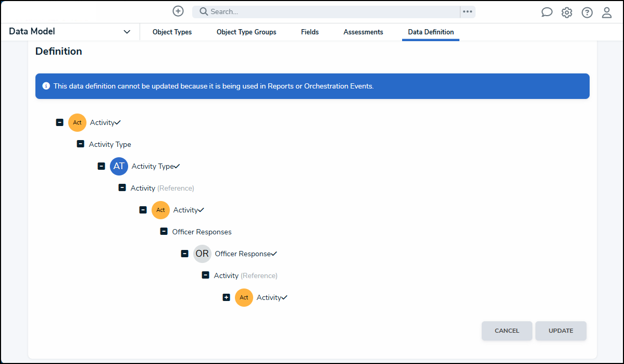Viewport: 624px width, 364px height.
Task: Click the Definition heading text
Action: pos(58,52)
